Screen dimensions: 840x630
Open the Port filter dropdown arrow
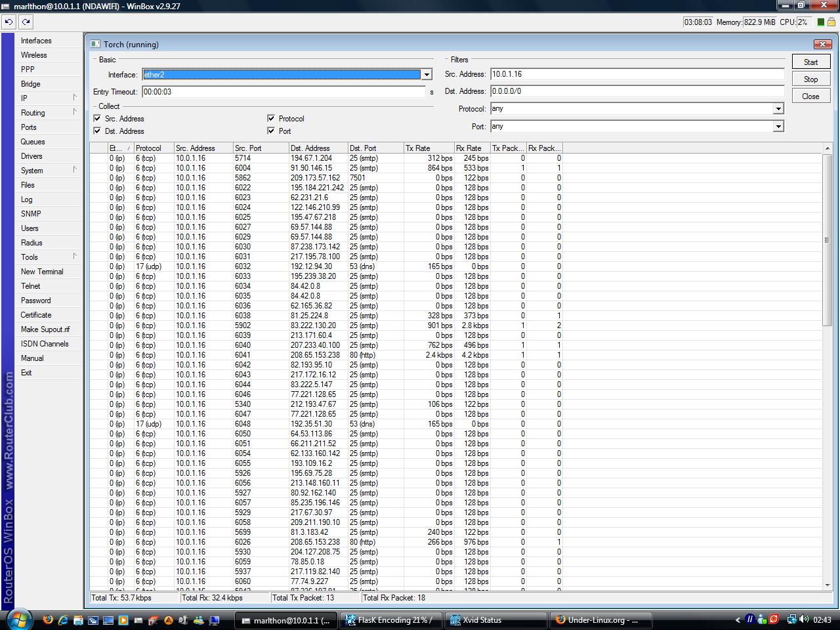tap(778, 127)
